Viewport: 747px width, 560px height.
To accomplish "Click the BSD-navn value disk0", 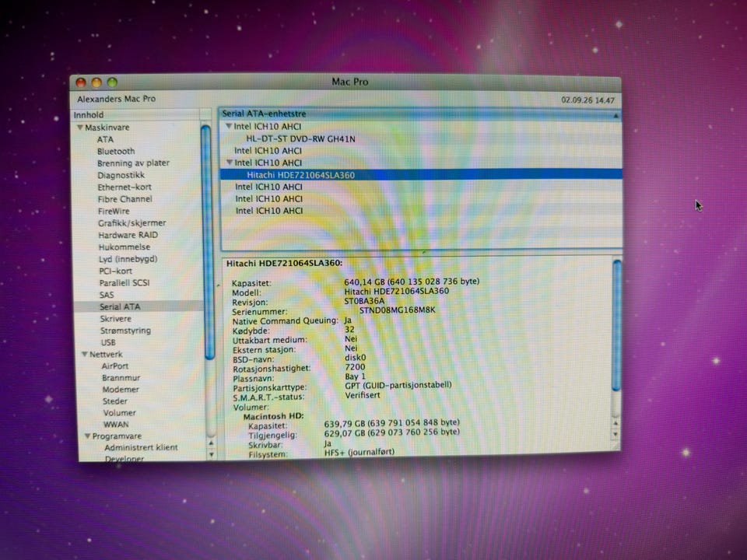I will [356, 358].
